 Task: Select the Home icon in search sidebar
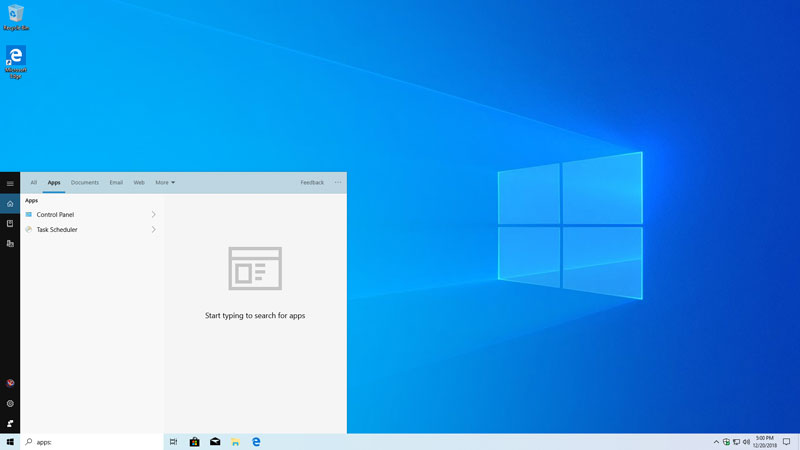pyautogui.click(x=10, y=204)
